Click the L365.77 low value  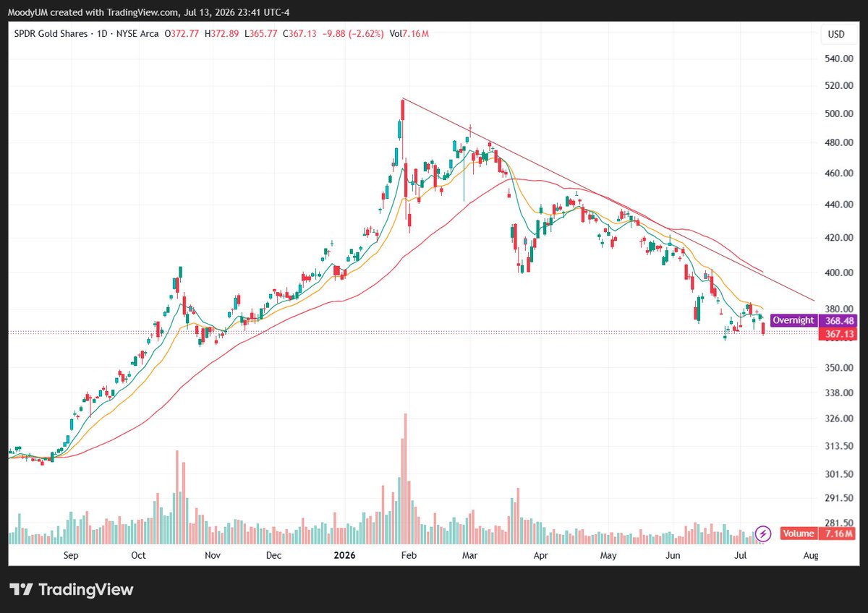pyautogui.click(x=263, y=34)
